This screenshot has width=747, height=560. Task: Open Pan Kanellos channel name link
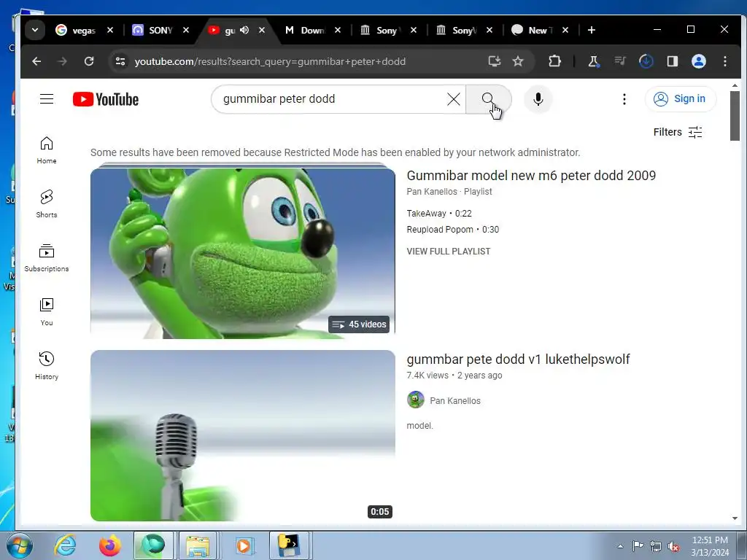(x=455, y=401)
